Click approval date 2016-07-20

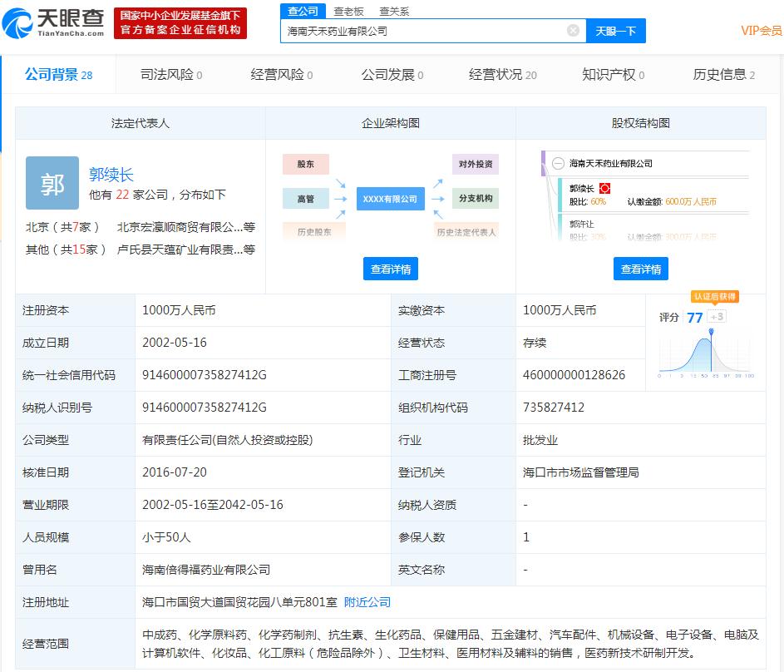pyautogui.click(x=175, y=472)
